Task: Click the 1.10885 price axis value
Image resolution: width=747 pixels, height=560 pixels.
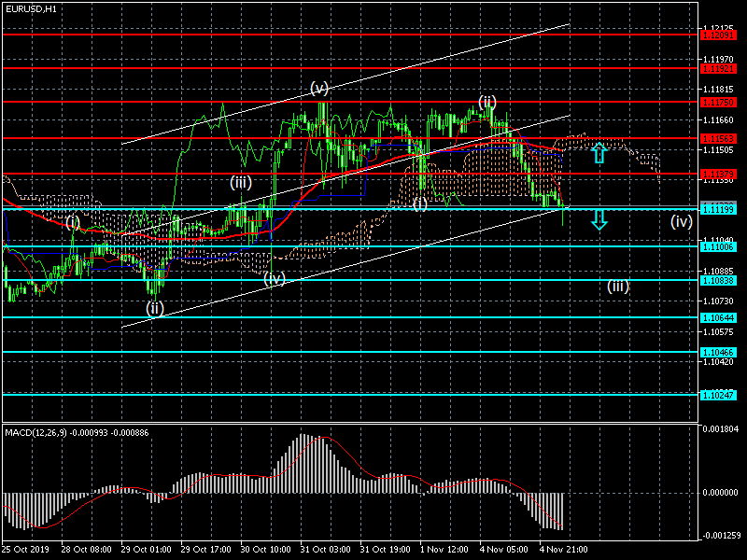Action: (x=718, y=271)
